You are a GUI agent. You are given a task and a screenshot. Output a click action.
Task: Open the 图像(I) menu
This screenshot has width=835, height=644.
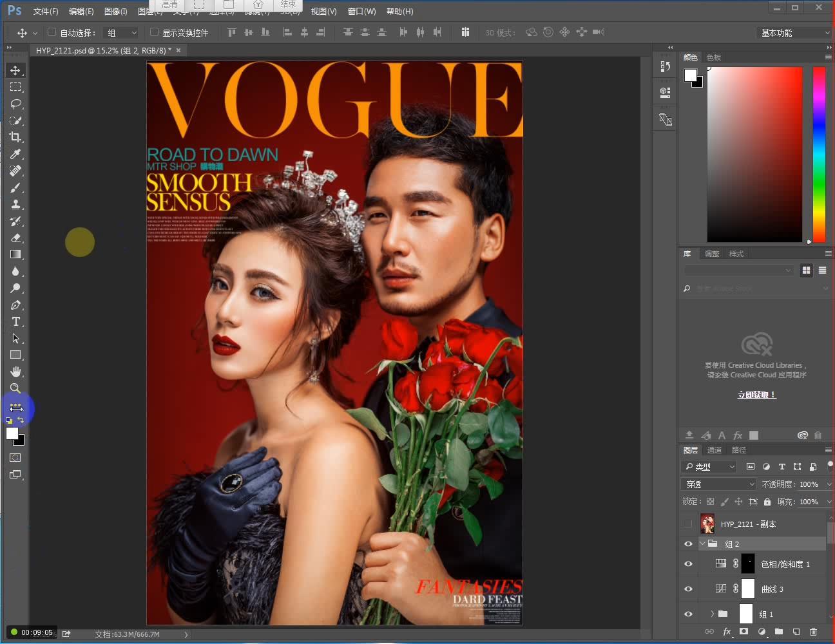pos(115,12)
